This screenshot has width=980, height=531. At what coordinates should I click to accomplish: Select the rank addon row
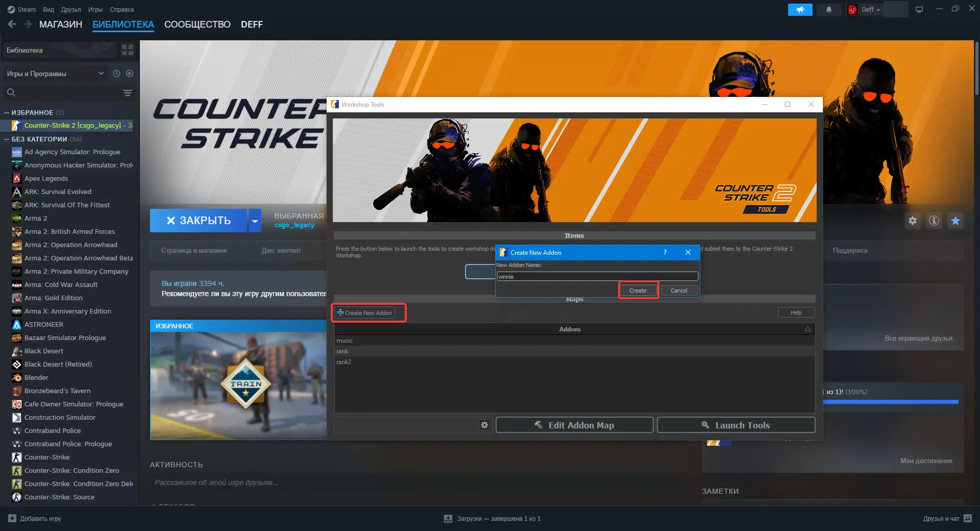(x=574, y=351)
